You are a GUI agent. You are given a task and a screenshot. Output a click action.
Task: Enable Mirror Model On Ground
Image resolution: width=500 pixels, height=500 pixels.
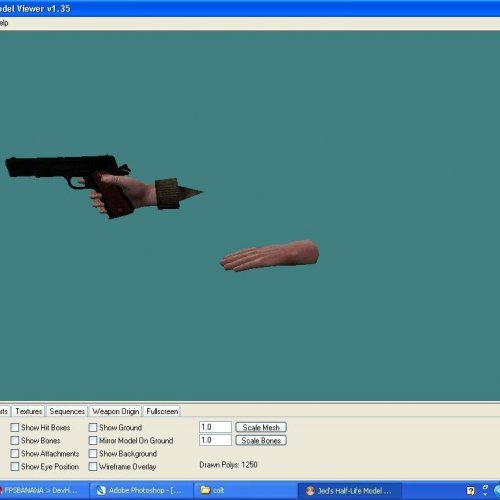pos(93,440)
